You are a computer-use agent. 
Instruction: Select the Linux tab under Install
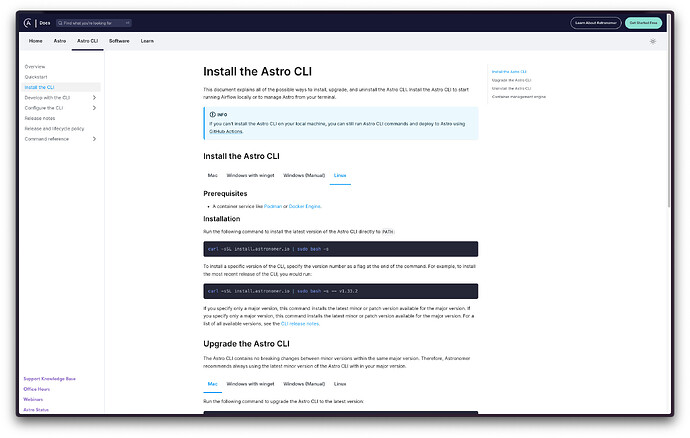(340, 176)
